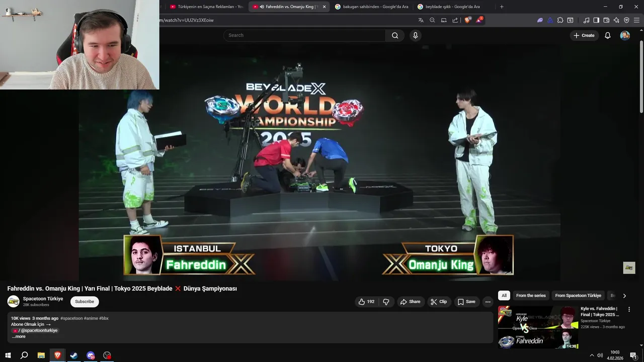Switch to bakugan sahibinden Google tab

click(371, 7)
